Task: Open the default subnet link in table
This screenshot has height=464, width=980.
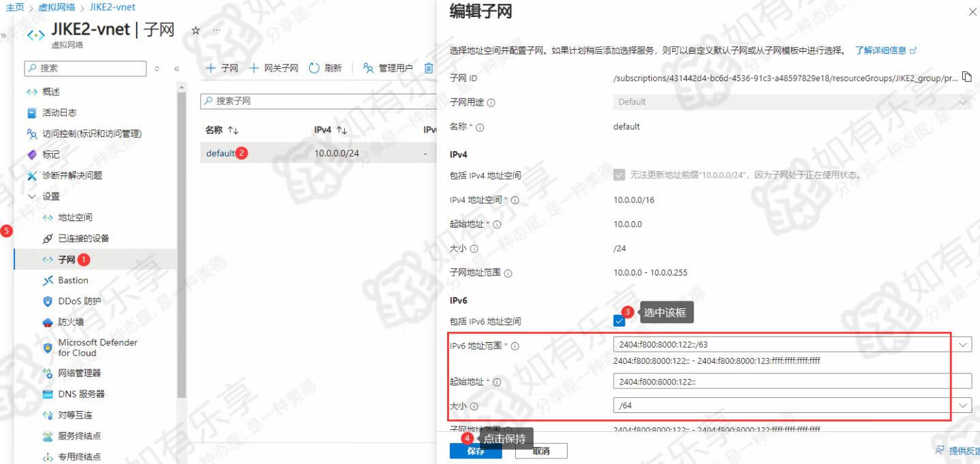Action: tap(220, 154)
